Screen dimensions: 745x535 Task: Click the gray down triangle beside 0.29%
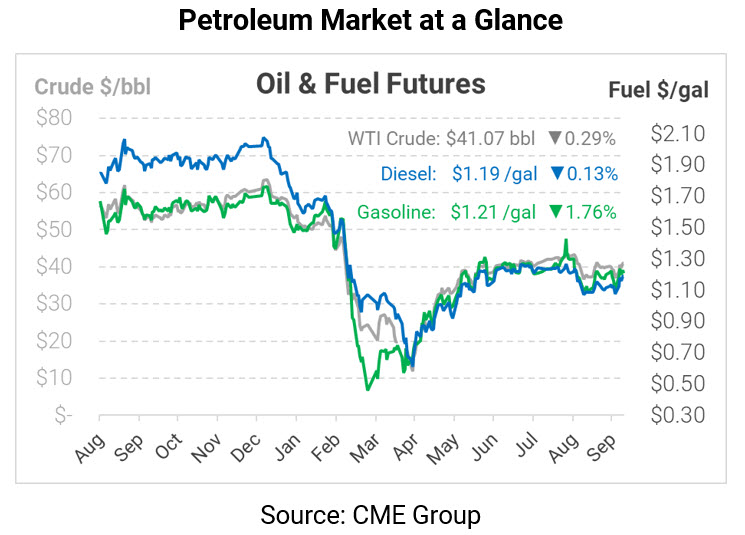[x=555, y=139]
